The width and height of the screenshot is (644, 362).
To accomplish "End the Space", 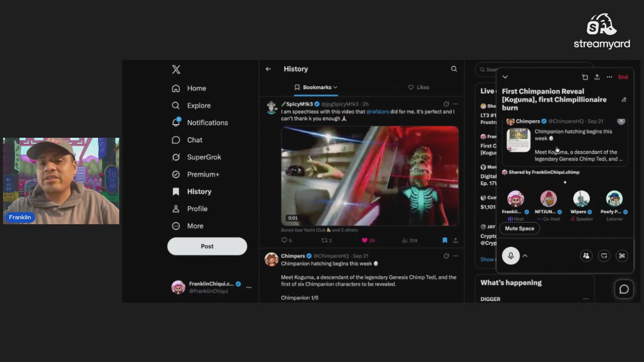I will point(623,77).
